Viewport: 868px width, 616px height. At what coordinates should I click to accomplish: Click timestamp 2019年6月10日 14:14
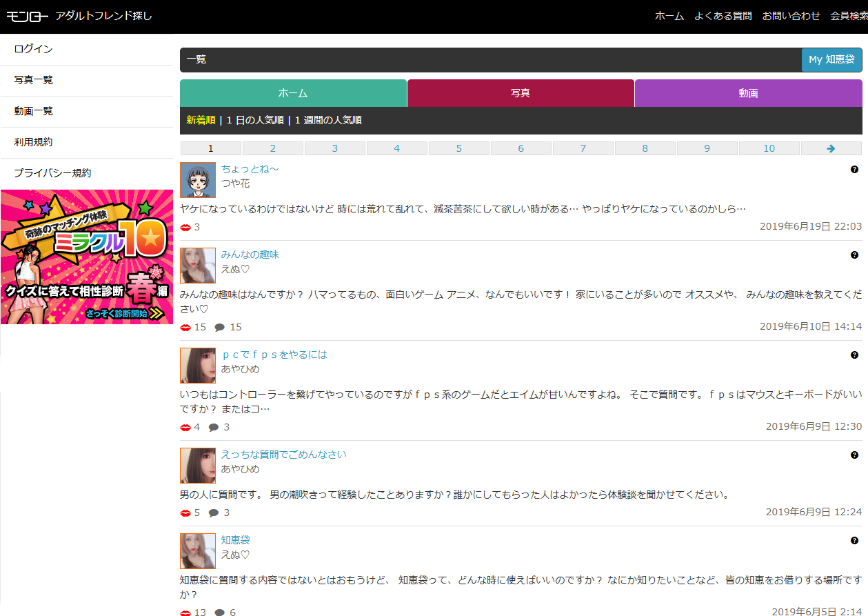(811, 326)
